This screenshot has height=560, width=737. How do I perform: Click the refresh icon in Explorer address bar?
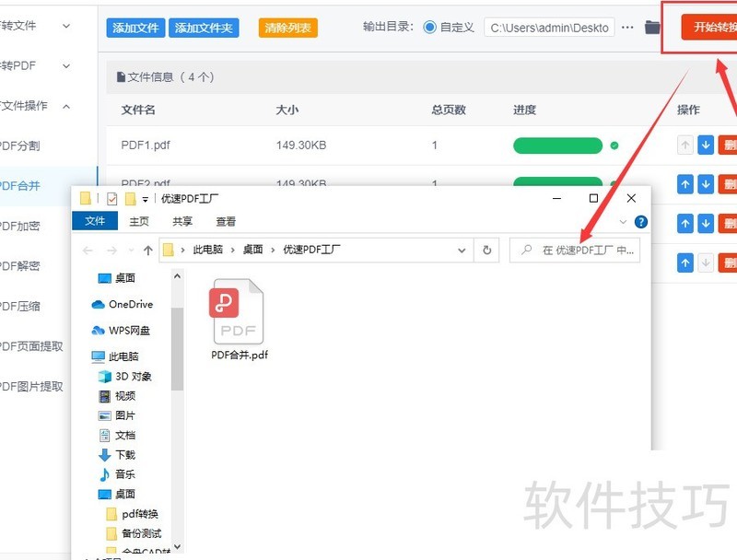(x=486, y=250)
